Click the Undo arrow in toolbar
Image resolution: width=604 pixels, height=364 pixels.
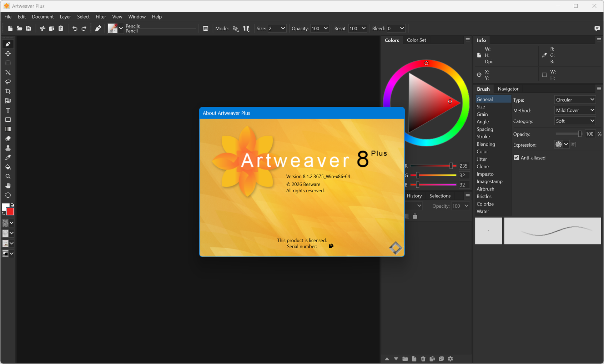pyautogui.click(x=75, y=29)
